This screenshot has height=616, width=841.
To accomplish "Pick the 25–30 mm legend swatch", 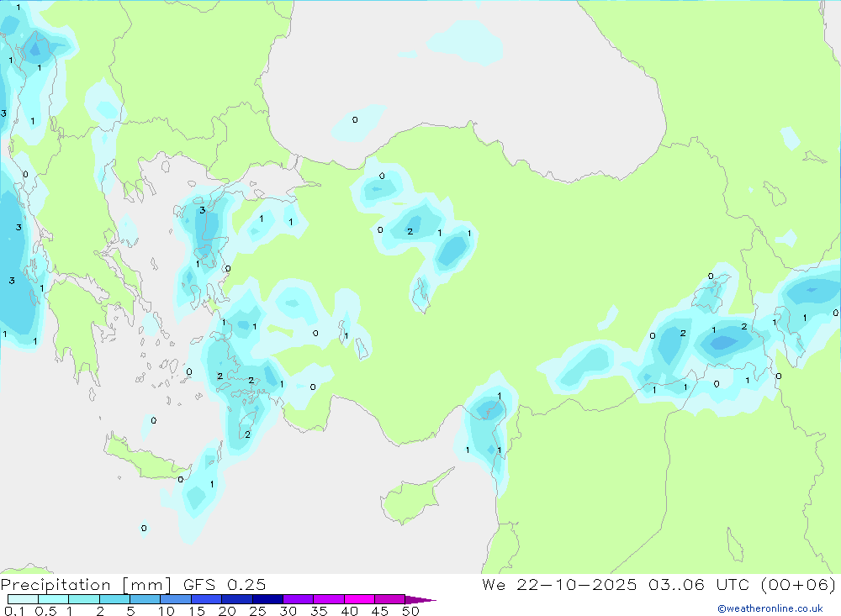I will pos(267,599).
